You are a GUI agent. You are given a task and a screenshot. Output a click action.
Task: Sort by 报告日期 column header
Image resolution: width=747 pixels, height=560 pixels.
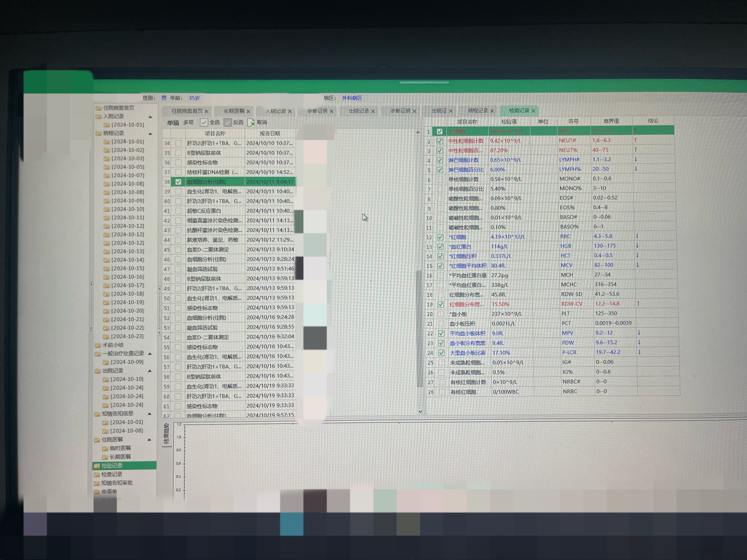click(x=270, y=133)
